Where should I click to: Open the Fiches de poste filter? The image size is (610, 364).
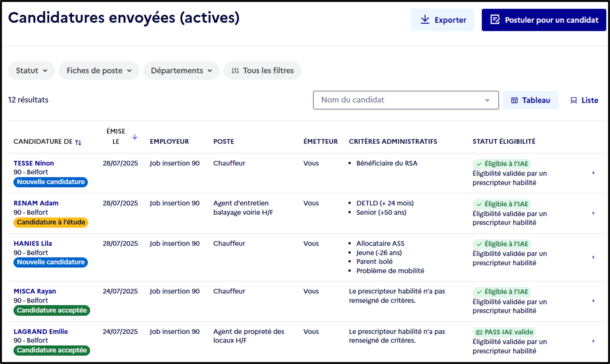pyautogui.click(x=99, y=70)
